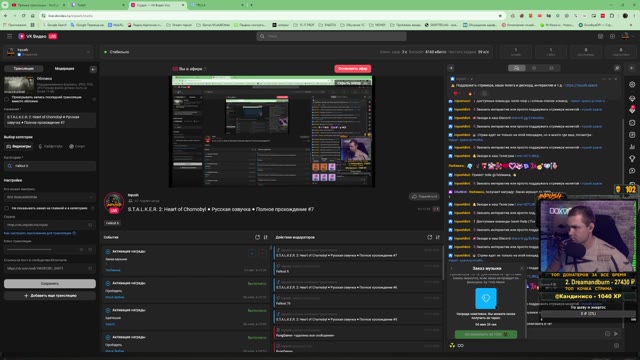
Task: Click the VK Видео LIVE logo
Action: 37,36
